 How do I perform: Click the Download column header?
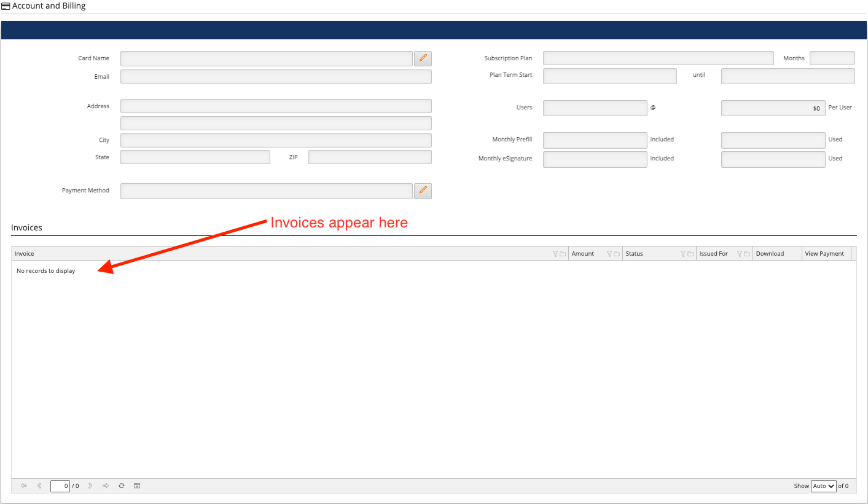tap(777, 254)
